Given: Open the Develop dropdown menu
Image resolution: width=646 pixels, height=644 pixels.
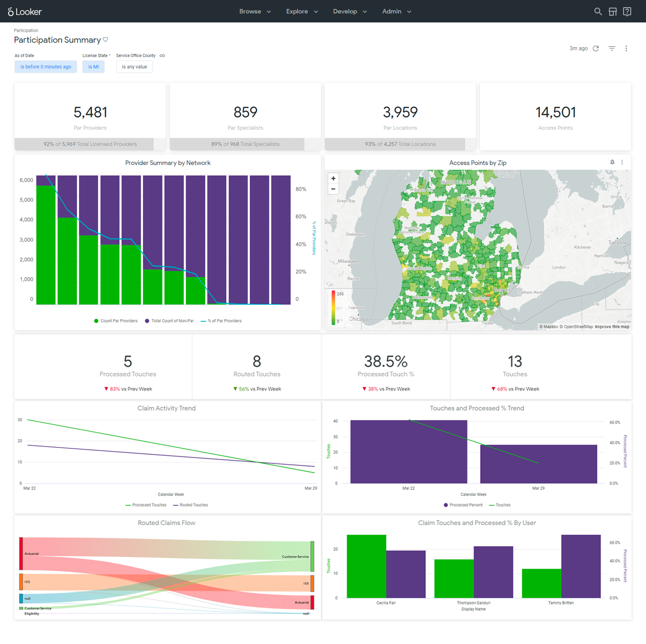Looking at the screenshot, I should pos(349,12).
